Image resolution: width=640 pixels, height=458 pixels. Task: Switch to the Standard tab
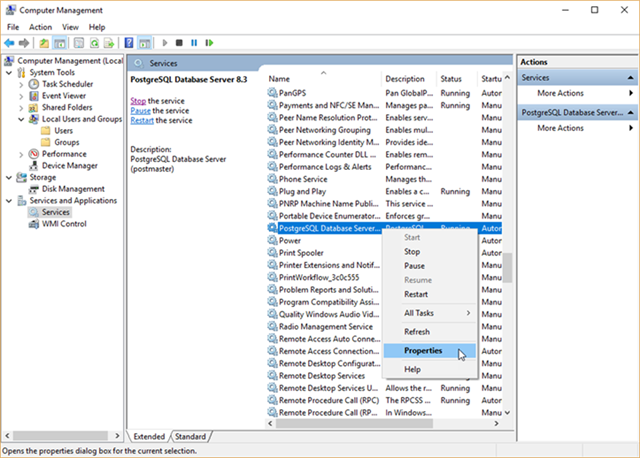pyautogui.click(x=191, y=437)
